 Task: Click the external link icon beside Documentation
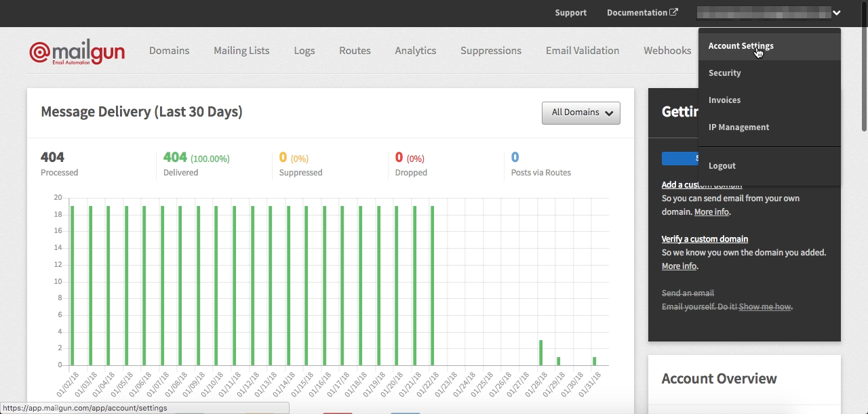[673, 12]
